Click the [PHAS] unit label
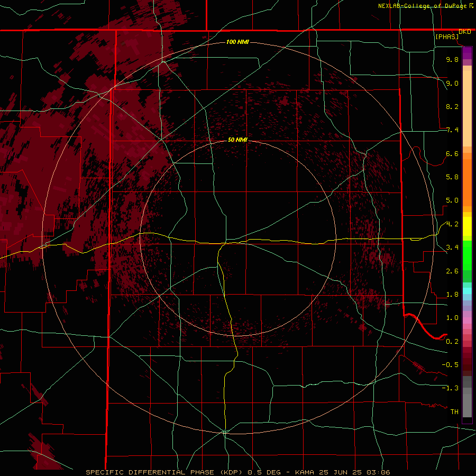476x476 pixels. click(x=447, y=36)
